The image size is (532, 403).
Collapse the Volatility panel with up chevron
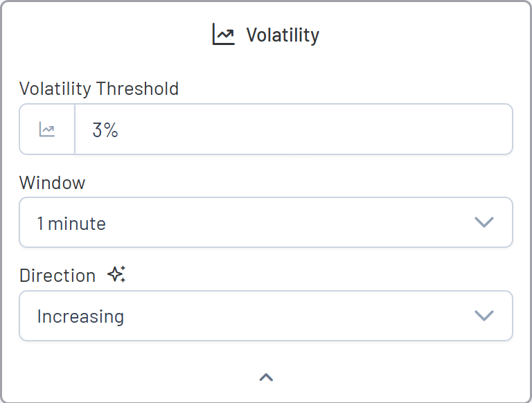click(266, 377)
